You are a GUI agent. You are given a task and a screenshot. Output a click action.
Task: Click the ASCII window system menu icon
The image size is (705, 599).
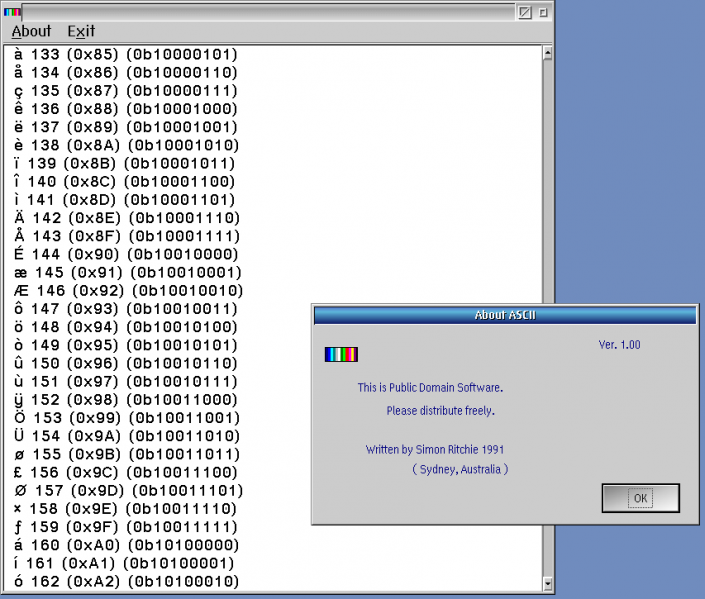12,12
